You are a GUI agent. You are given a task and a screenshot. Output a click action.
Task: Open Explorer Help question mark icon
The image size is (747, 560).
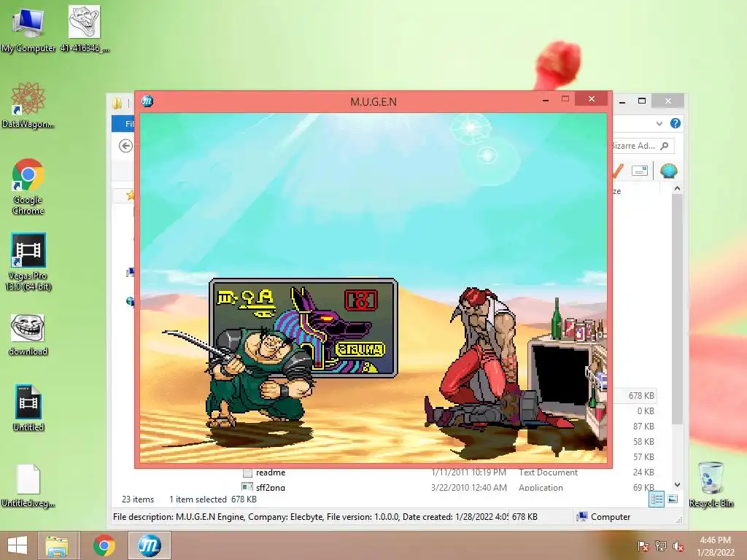(675, 123)
